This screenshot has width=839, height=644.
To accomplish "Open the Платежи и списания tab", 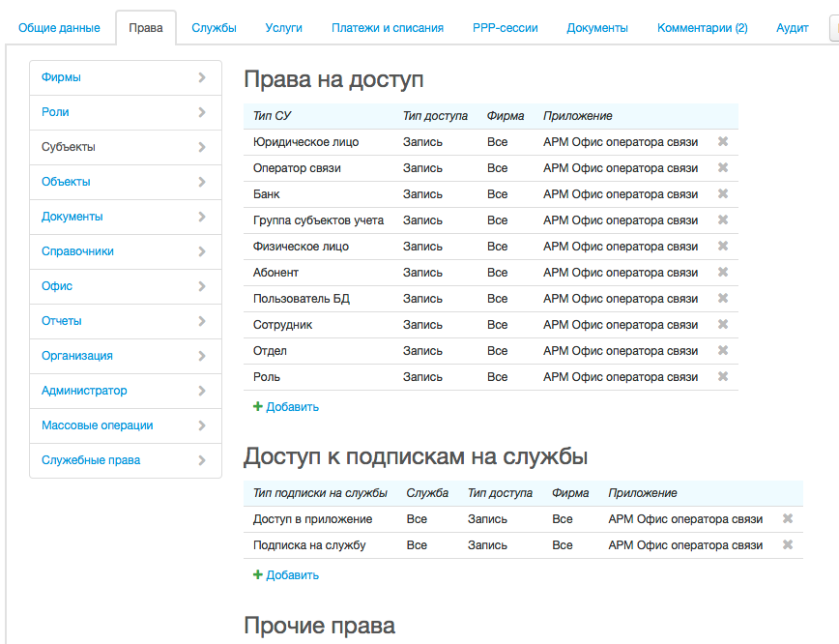I will [x=387, y=28].
